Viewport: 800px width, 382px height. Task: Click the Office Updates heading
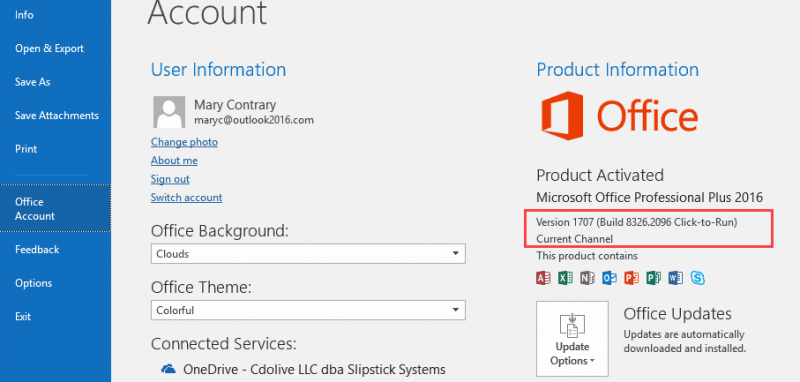(x=678, y=314)
